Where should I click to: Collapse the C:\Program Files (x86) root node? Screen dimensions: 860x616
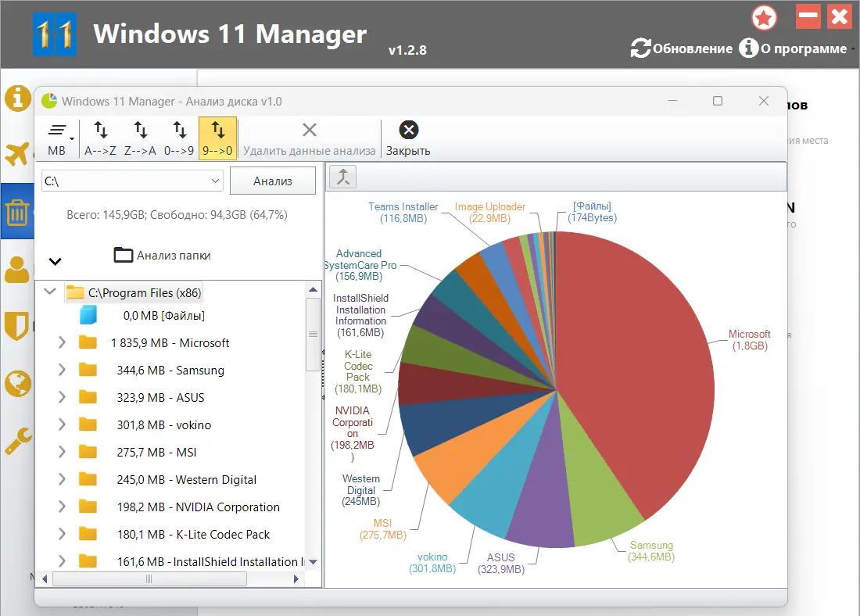(50, 292)
